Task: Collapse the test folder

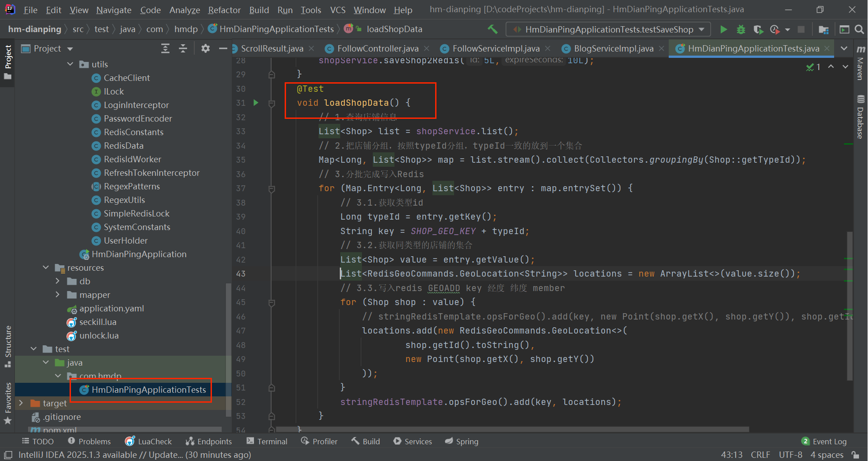Action: coord(33,349)
